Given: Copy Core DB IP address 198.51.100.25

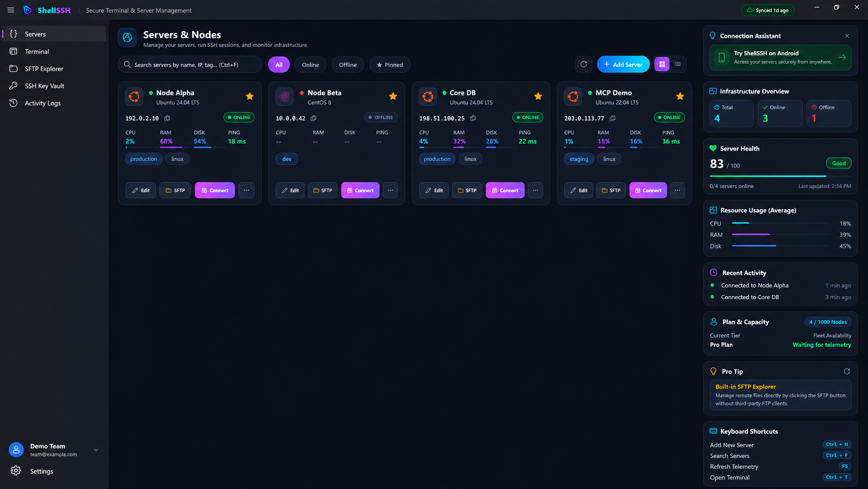Looking at the screenshot, I should tap(473, 118).
